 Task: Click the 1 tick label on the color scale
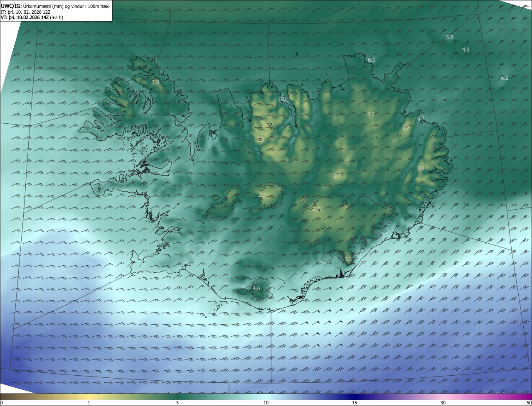pyautogui.click(x=89, y=403)
